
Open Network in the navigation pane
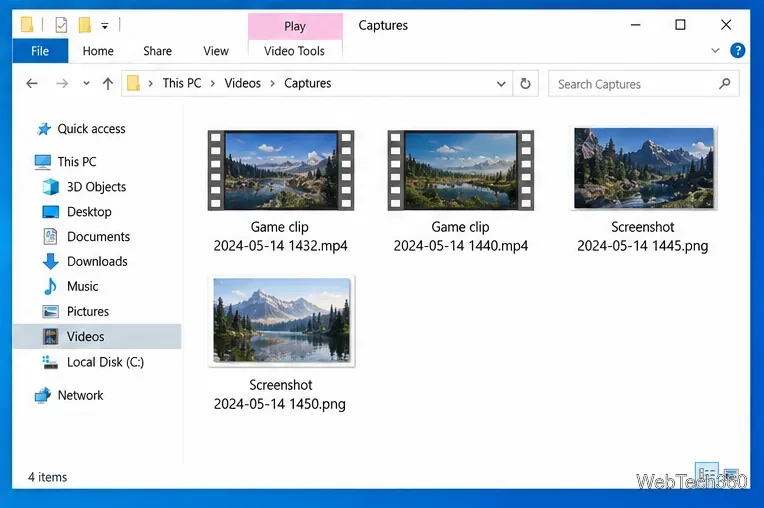pos(80,395)
